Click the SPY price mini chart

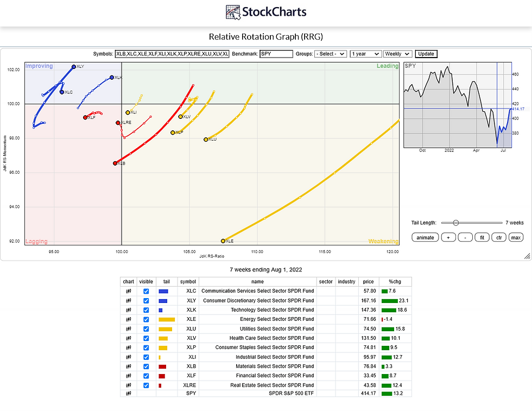tap(458, 105)
